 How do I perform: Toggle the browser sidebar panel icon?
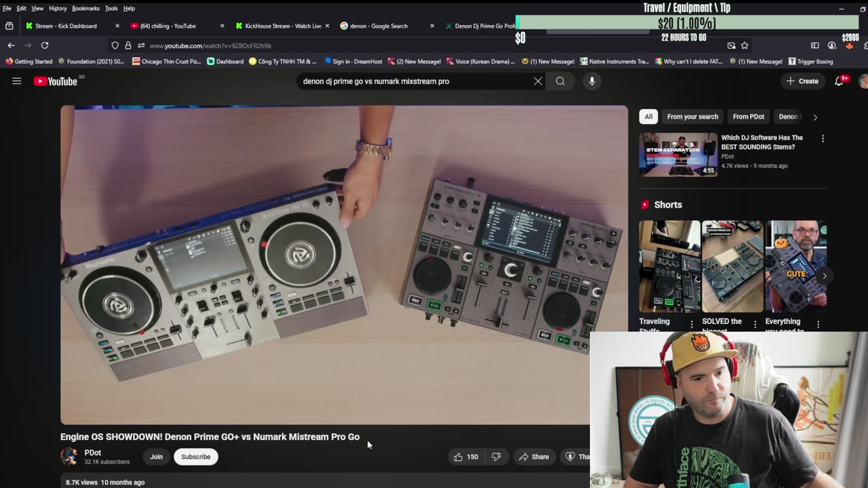click(815, 45)
